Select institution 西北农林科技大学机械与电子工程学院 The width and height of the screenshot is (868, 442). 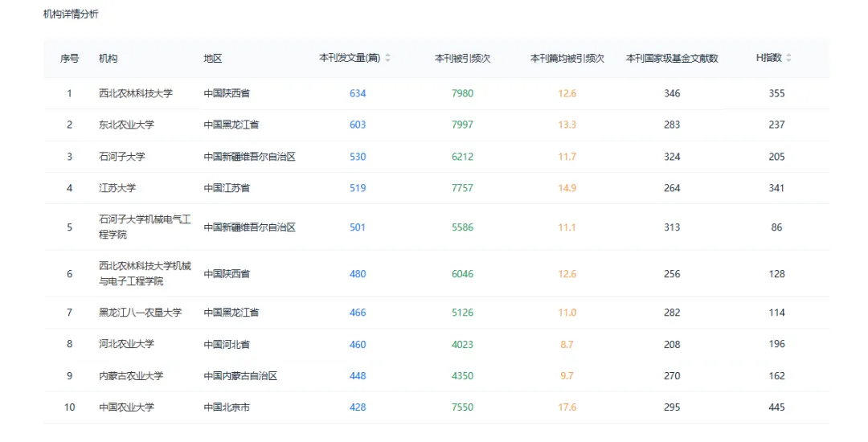point(145,274)
